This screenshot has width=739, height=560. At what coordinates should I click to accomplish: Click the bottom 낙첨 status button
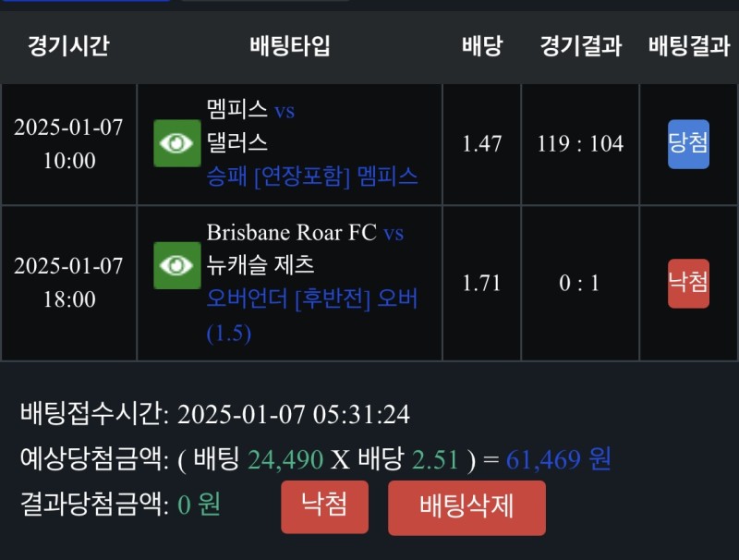coord(324,506)
